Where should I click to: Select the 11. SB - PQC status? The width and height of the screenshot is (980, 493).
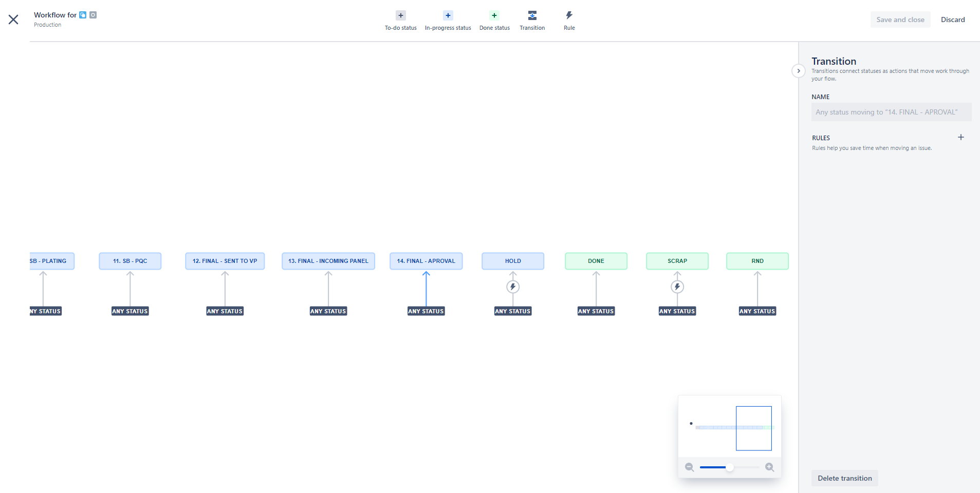pos(130,261)
